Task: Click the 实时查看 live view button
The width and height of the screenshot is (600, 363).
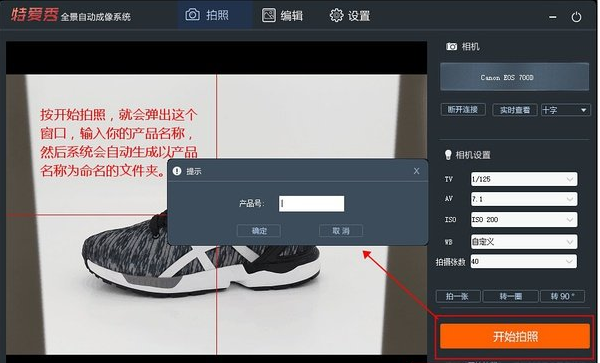Action: tap(515, 110)
